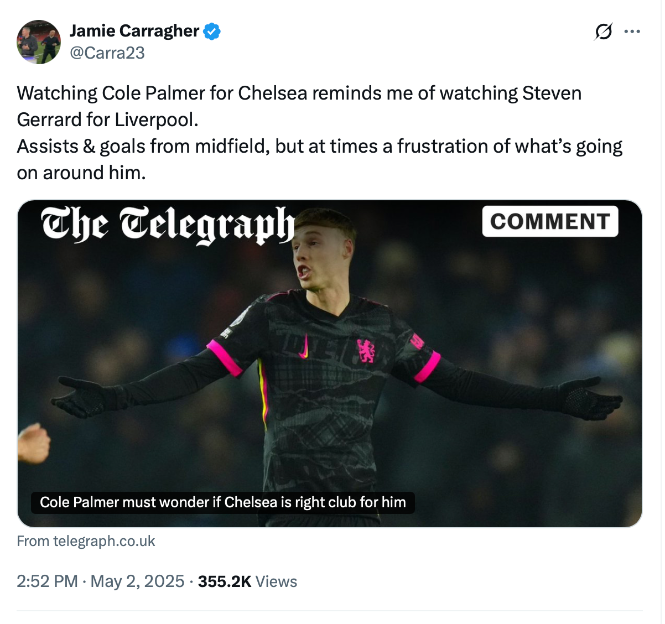This screenshot has height=624, width=665.
Task: Follow the 'From telegraph.co.uk' source link
Action: pyautogui.click(x=86, y=541)
